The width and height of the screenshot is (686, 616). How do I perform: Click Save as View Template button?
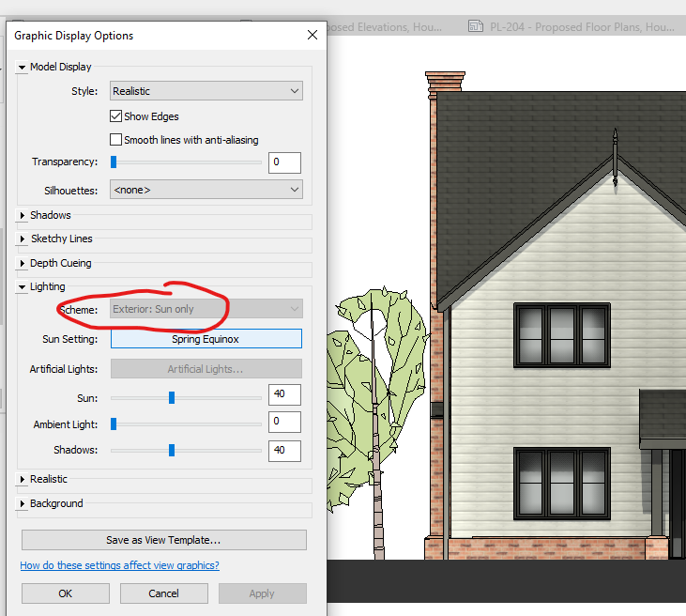click(x=164, y=540)
